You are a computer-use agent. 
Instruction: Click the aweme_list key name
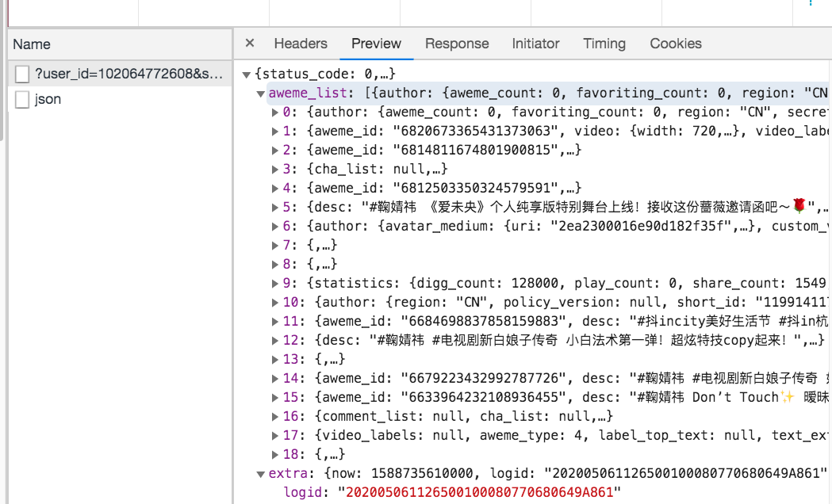307,93
